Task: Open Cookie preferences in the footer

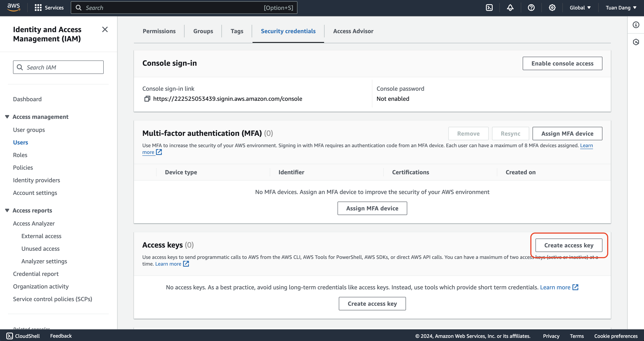Action: coord(616,336)
